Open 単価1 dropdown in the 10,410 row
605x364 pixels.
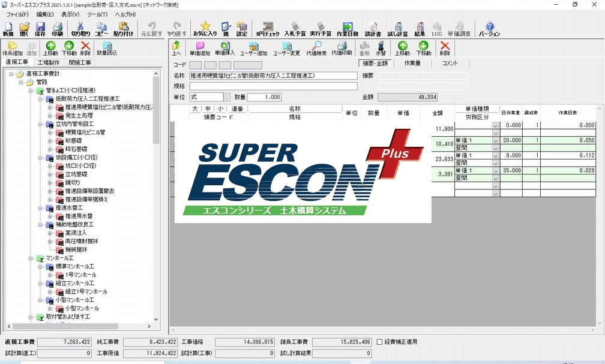click(496, 140)
